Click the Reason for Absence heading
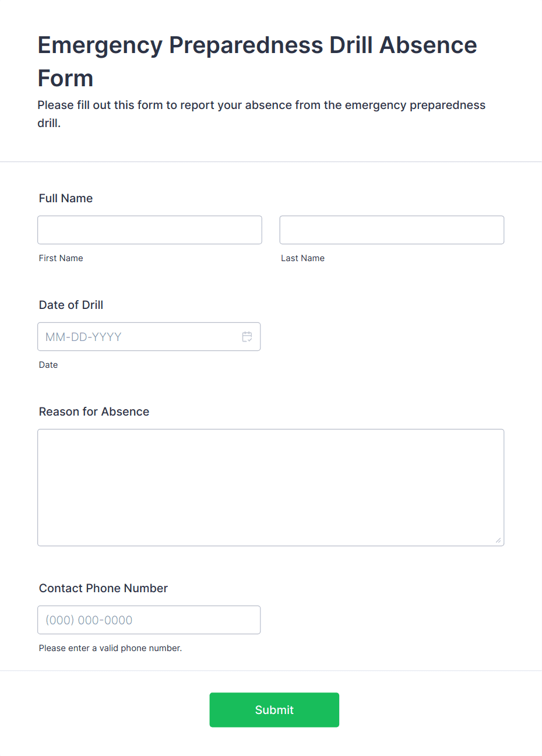 (x=94, y=412)
